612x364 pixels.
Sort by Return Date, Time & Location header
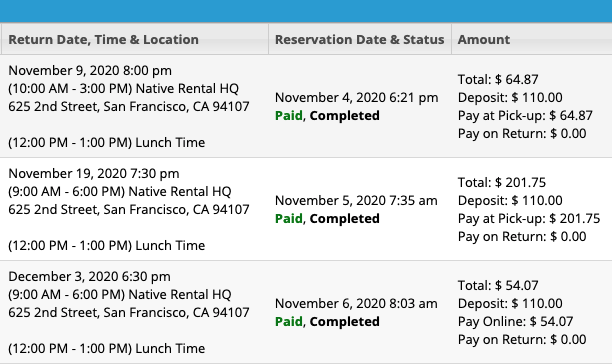click(x=103, y=39)
